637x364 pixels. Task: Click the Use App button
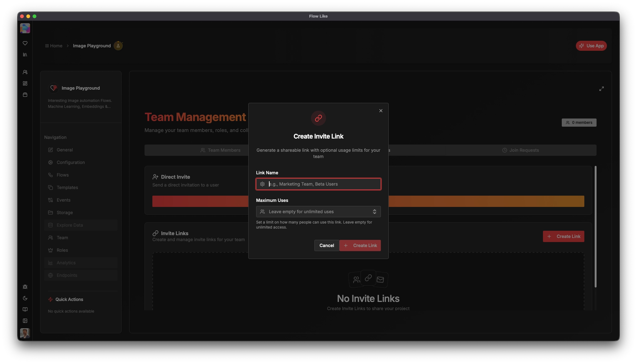pos(591,46)
